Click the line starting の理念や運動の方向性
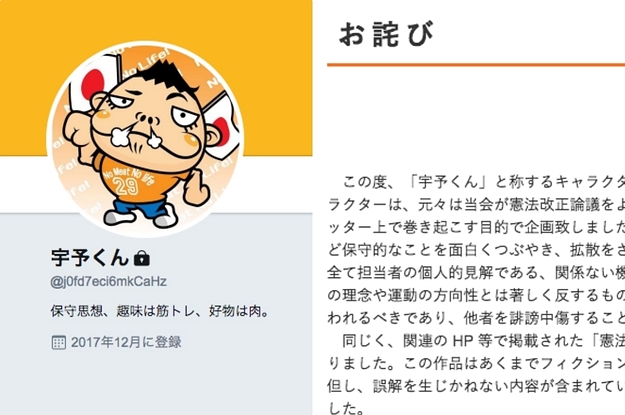This screenshot has width=625, height=415. click(x=476, y=295)
